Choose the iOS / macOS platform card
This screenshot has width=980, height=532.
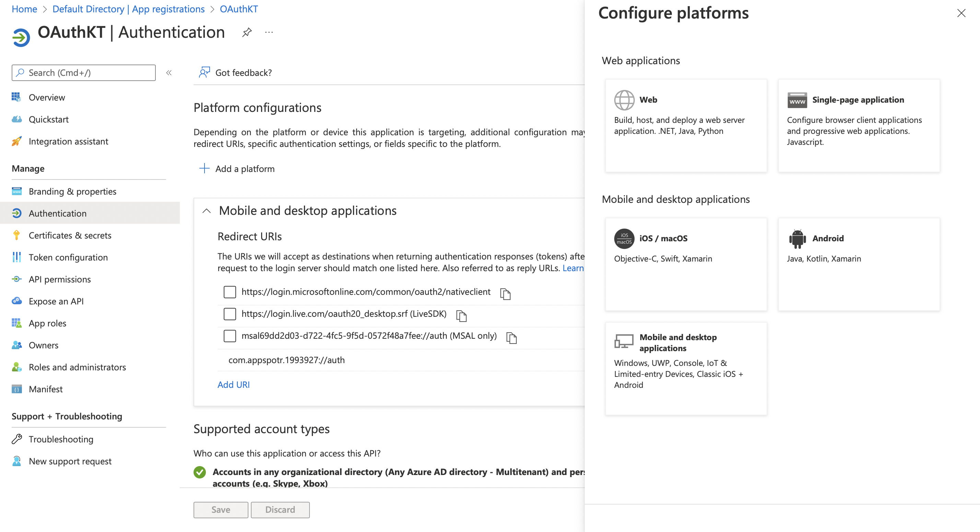(686, 265)
